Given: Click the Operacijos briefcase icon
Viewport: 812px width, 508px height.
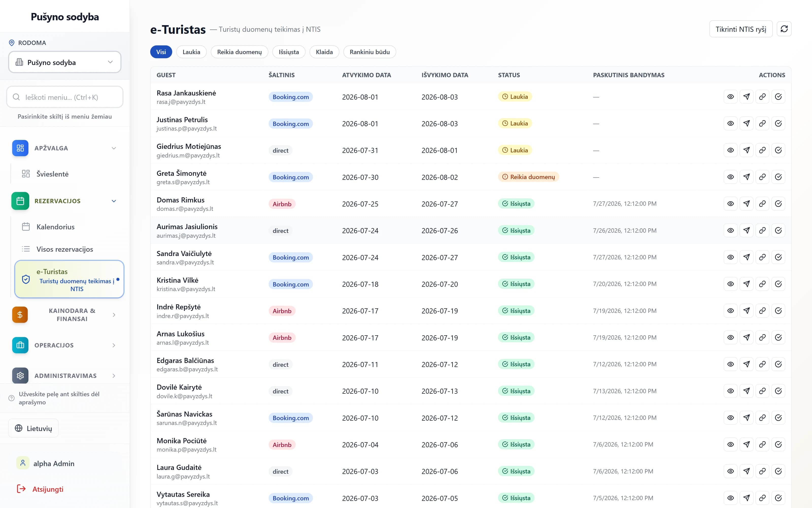Looking at the screenshot, I should 20,345.
